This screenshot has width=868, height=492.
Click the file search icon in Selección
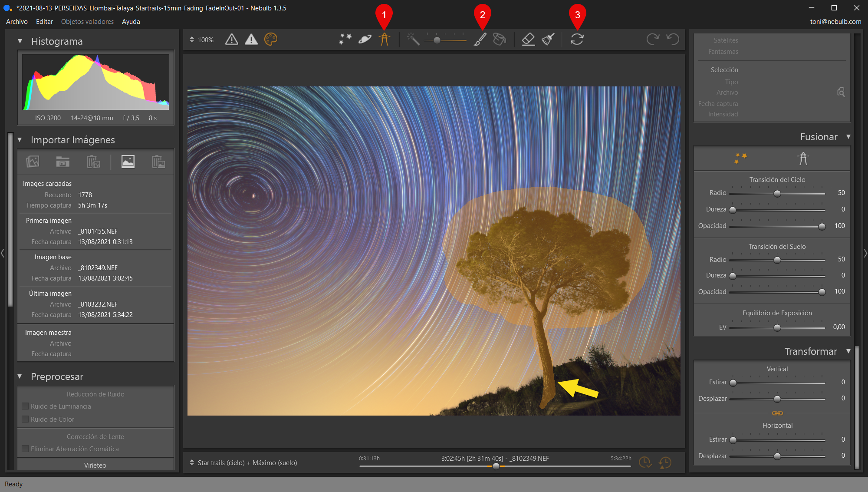tap(841, 92)
